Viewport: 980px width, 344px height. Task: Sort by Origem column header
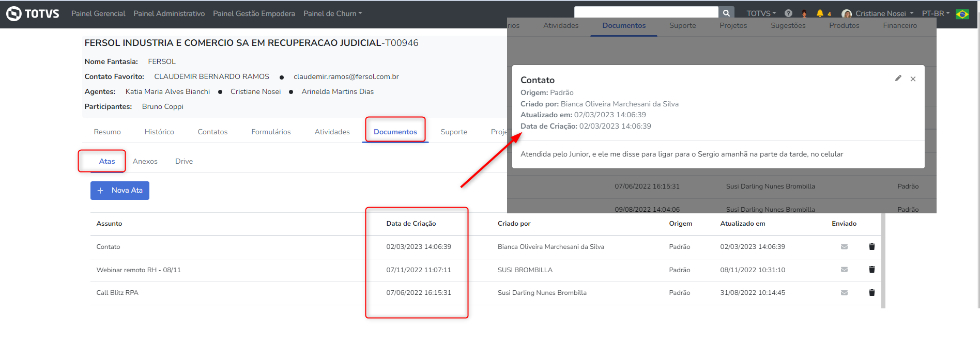(x=680, y=224)
